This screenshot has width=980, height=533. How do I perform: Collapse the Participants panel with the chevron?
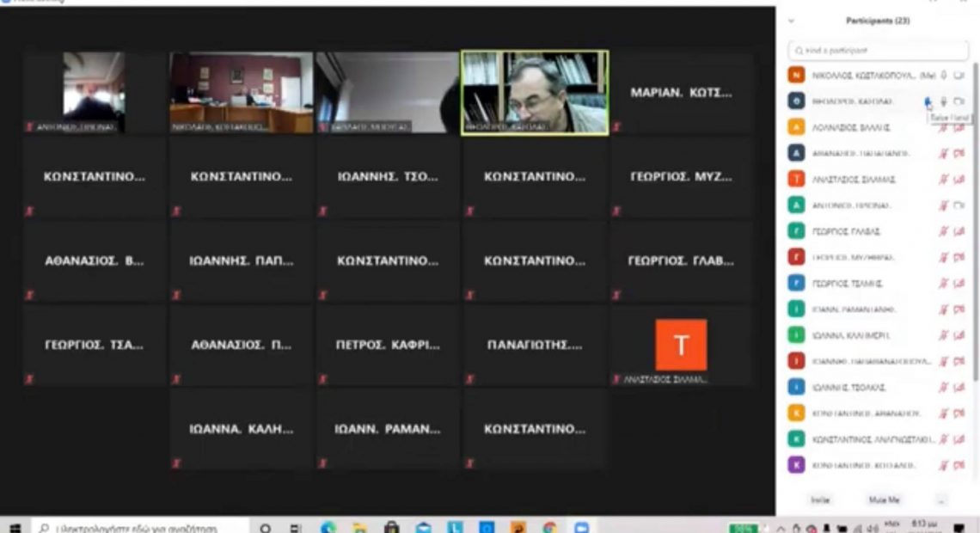pos(791,21)
